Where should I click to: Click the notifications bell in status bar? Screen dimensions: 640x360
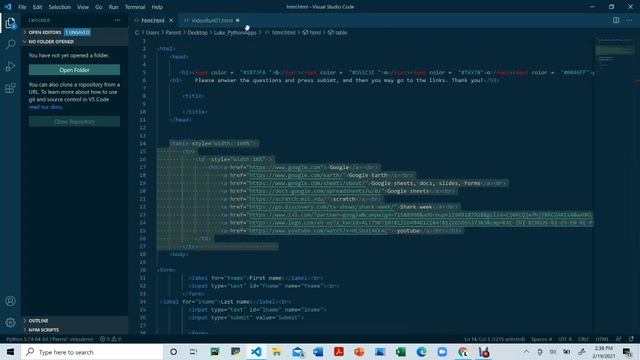[x=631, y=339]
